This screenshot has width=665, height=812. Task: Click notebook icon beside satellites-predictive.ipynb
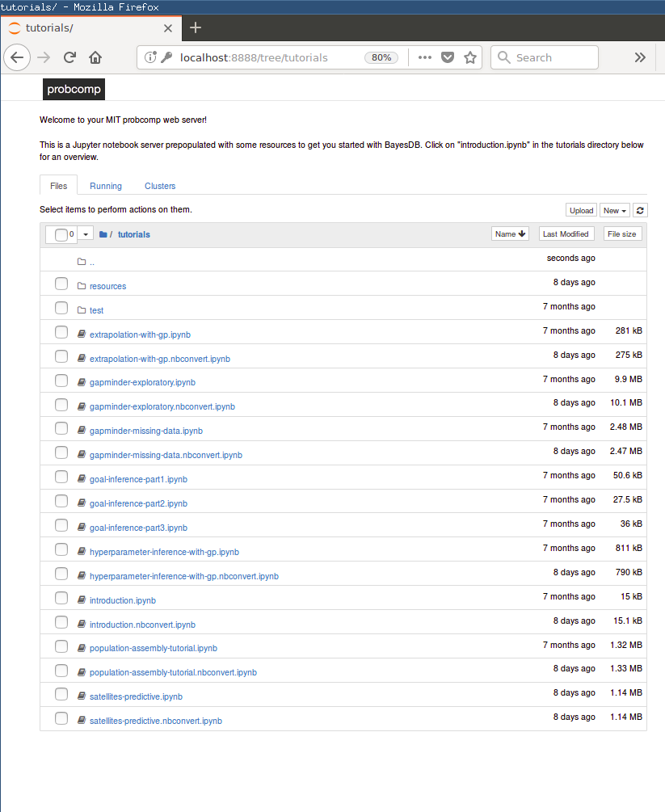[x=82, y=696]
